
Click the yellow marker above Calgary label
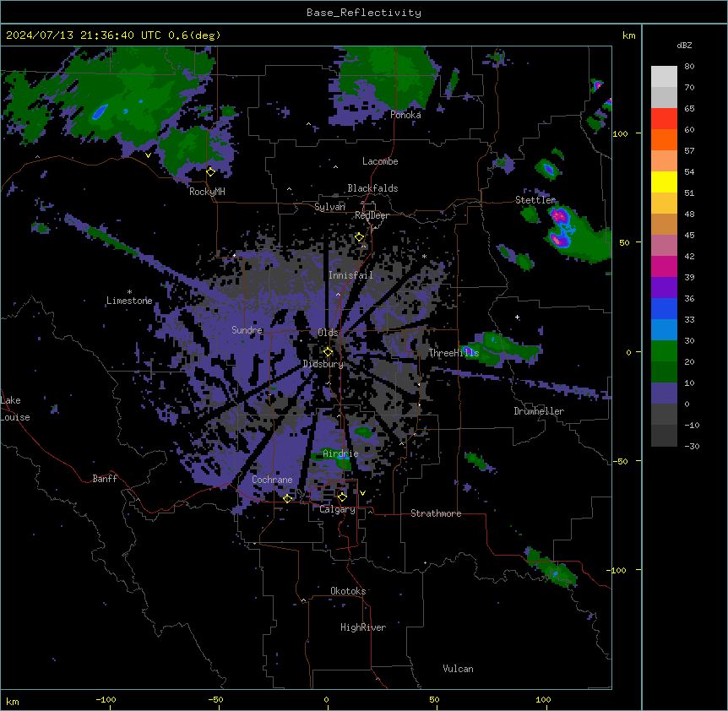point(342,497)
